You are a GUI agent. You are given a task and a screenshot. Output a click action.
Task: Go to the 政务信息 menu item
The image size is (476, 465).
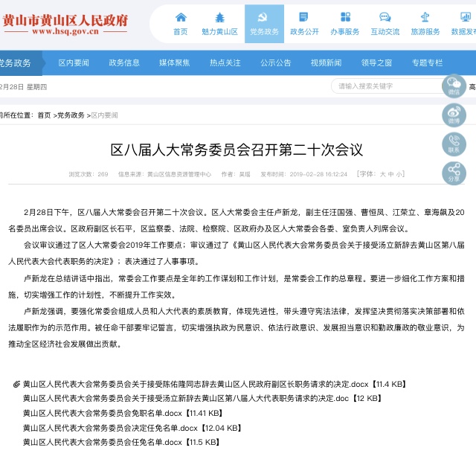(124, 63)
